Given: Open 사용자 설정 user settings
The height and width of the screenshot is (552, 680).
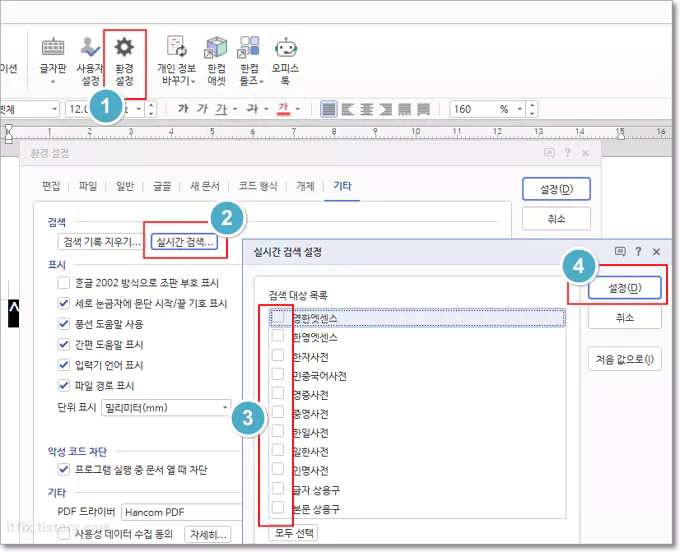Looking at the screenshot, I should tap(90, 61).
